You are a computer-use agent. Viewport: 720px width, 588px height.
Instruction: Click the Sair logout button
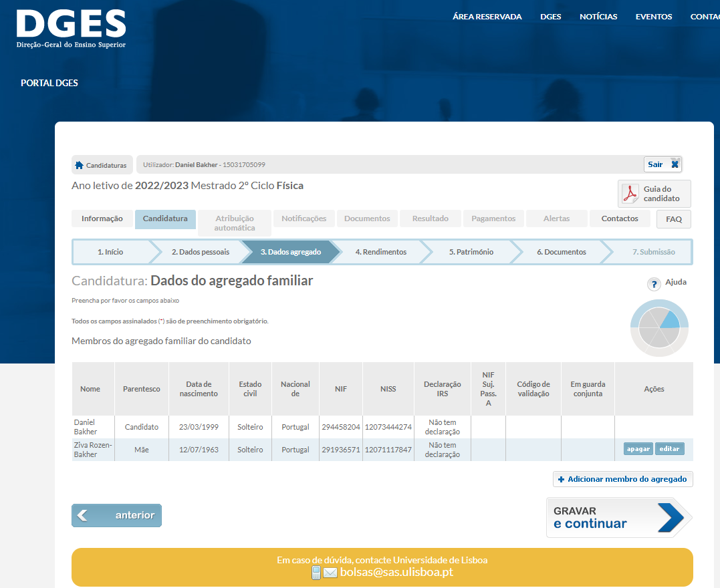pyautogui.click(x=663, y=164)
